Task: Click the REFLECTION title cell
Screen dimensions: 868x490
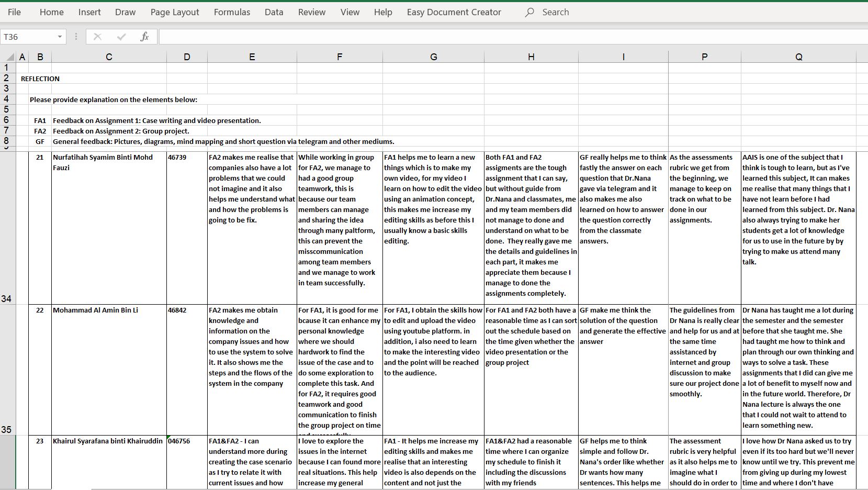Action: pos(40,79)
